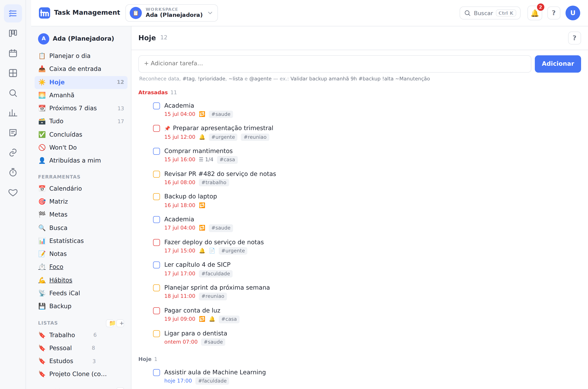Open Caixa de entrada
The image size is (588, 389).
81,69
